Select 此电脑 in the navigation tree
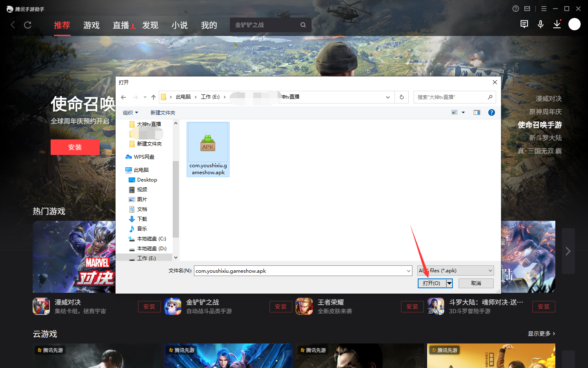This screenshot has width=588, height=368. pos(137,170)
